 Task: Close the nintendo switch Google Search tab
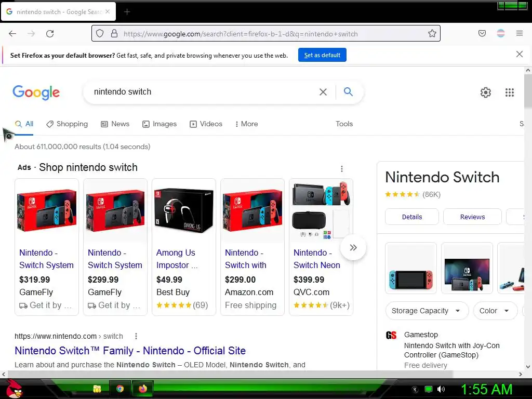pos(108,11)
